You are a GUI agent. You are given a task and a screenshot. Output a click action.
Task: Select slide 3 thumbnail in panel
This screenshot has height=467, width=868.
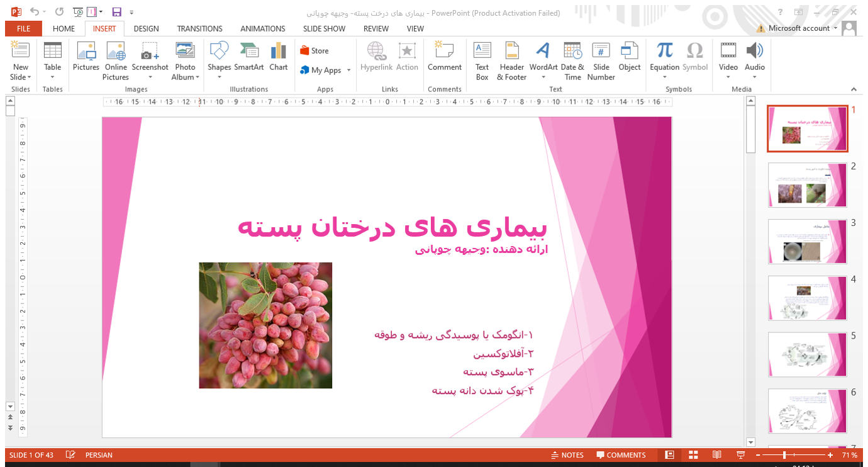pos(808,242)
